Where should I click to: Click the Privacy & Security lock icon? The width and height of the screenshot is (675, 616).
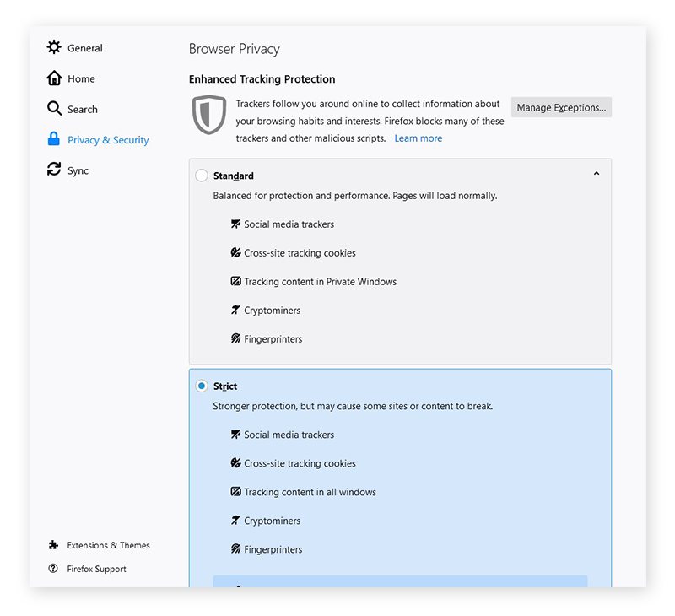pyautogui.click(x=53, y=139)
